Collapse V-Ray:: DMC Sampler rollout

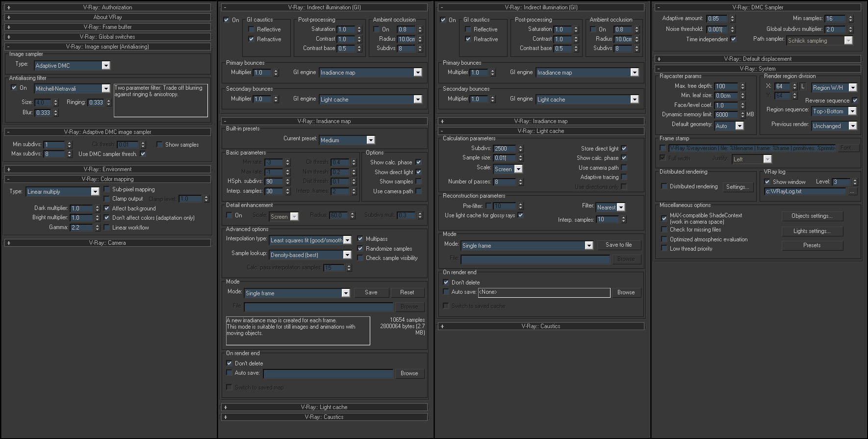(758, 7)
